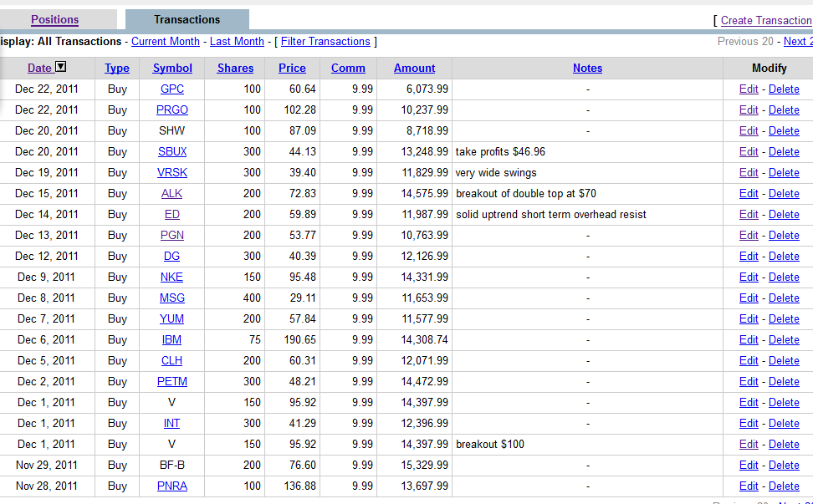The height and width of the screenshot is (504, 813).
Task: Edit the YUM transaction
Action: point(749,318)
